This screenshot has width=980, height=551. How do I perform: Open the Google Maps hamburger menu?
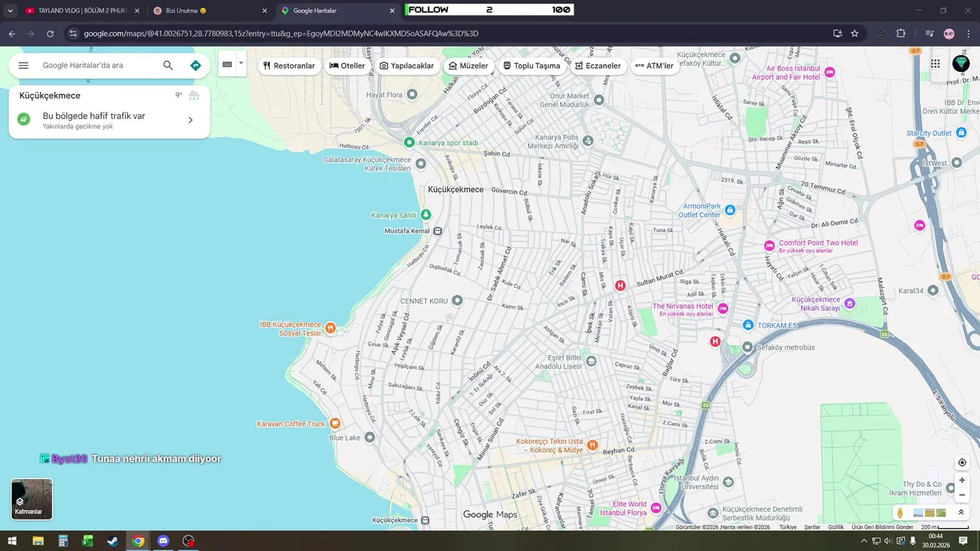pyautogui.click(x=24, y=66)
